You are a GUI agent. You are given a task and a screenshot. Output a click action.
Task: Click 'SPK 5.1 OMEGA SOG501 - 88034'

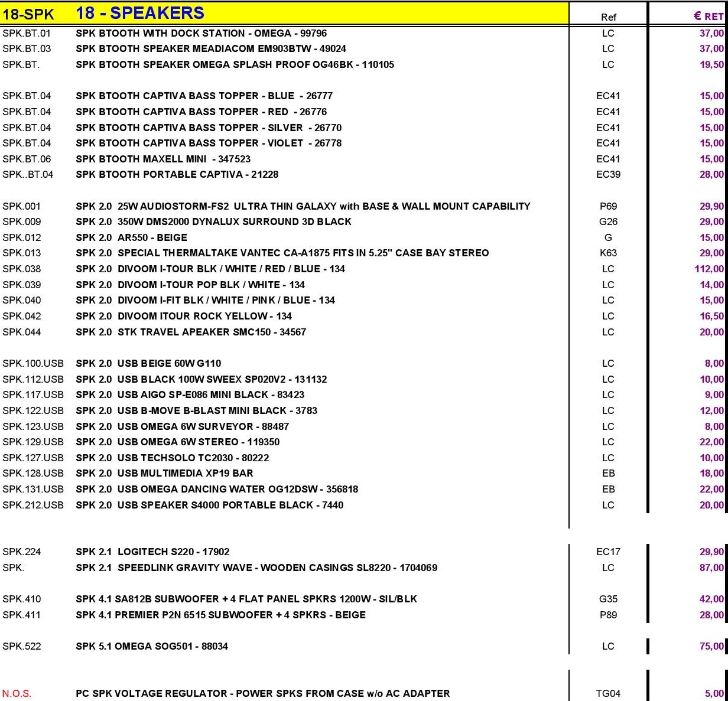pos(152,646)
